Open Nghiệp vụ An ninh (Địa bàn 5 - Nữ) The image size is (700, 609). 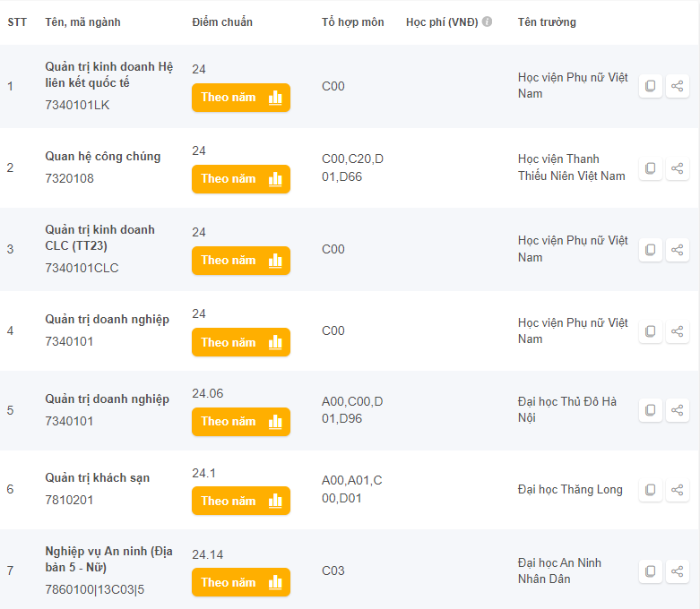click(x=109, y=559)
